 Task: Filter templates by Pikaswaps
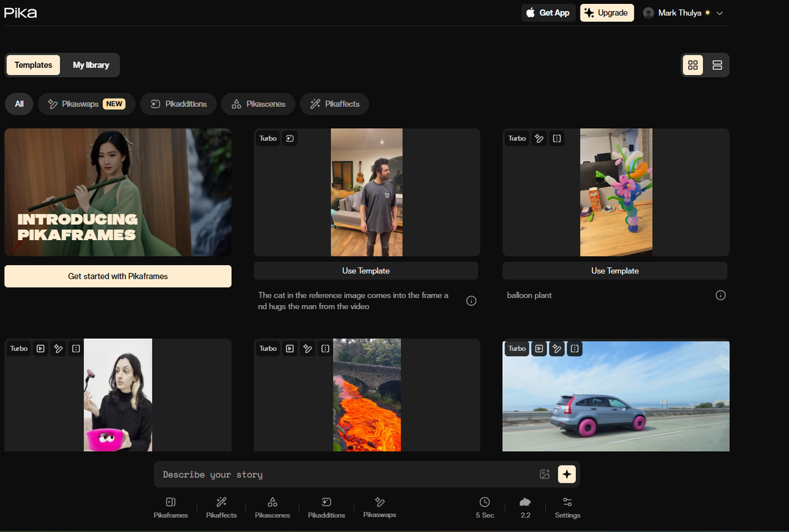pos(86,104)
